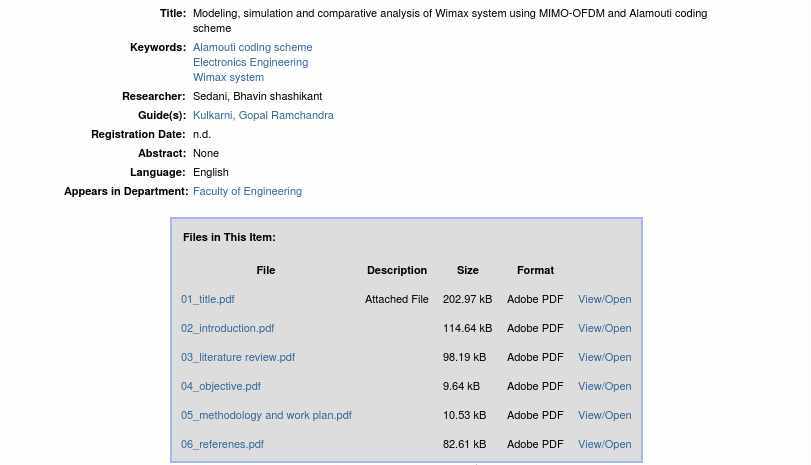Click View/Open for 04_objective.pdf

604,386
